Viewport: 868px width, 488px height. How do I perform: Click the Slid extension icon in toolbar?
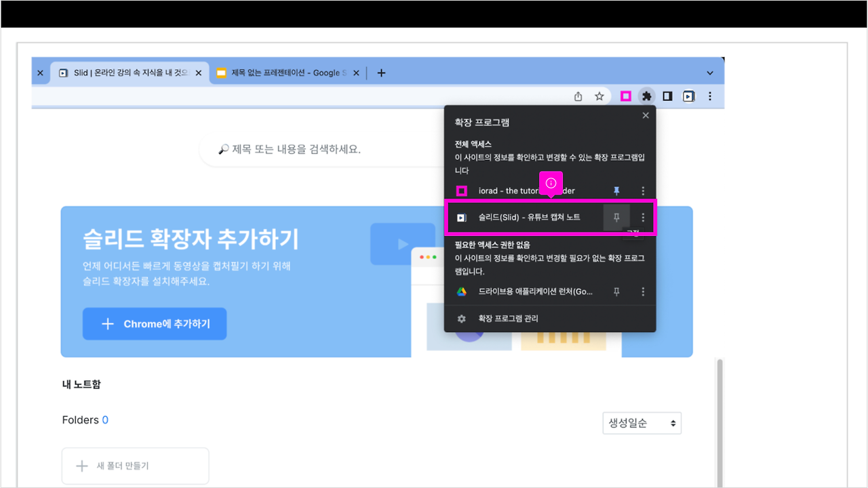(688, 96)
